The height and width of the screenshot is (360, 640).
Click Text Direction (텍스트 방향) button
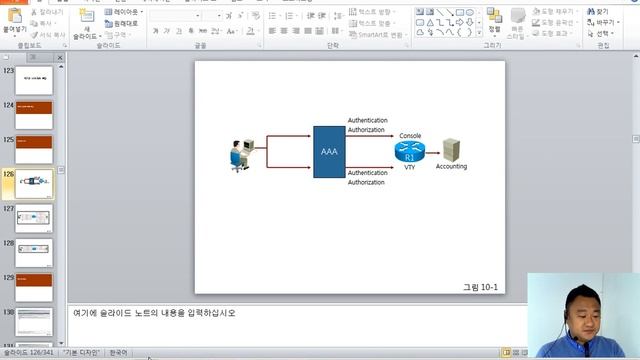[x=372, y=12]
